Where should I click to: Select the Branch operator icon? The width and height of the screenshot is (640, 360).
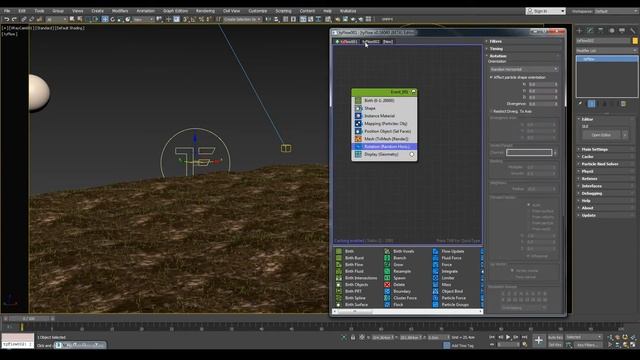tap(387, 258)
